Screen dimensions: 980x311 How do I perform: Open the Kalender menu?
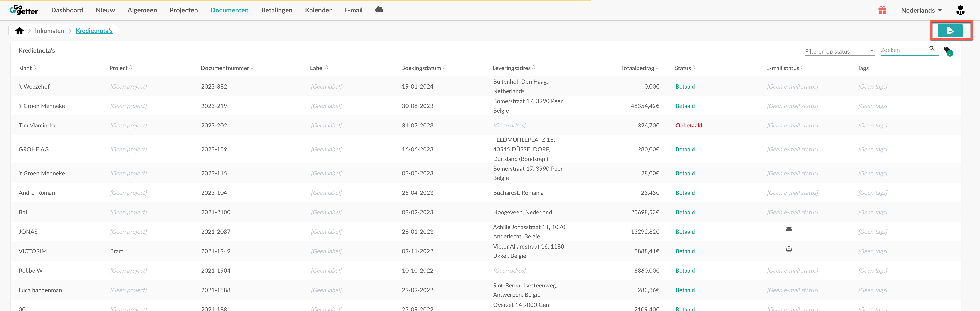click(318, 10)
